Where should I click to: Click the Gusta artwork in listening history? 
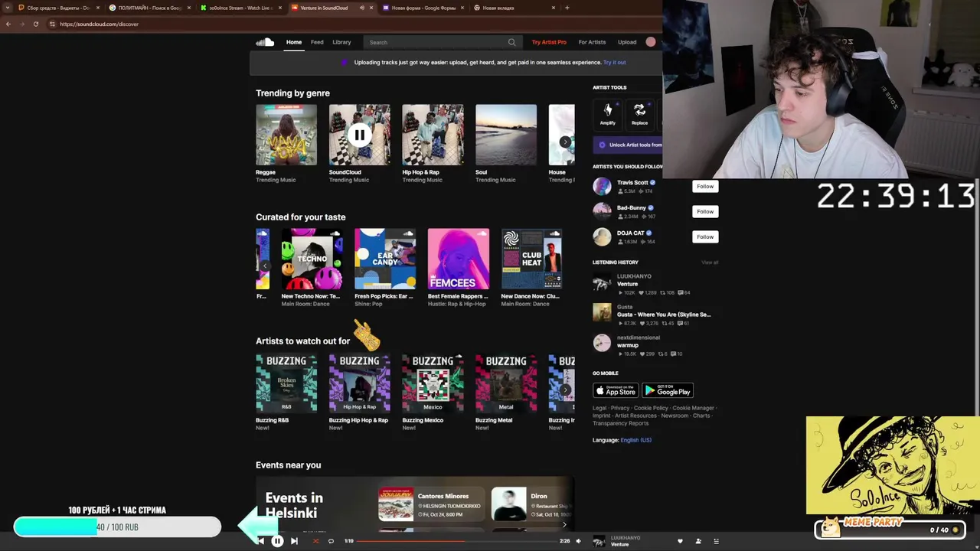pyautogui.click(x=602, y=312)
